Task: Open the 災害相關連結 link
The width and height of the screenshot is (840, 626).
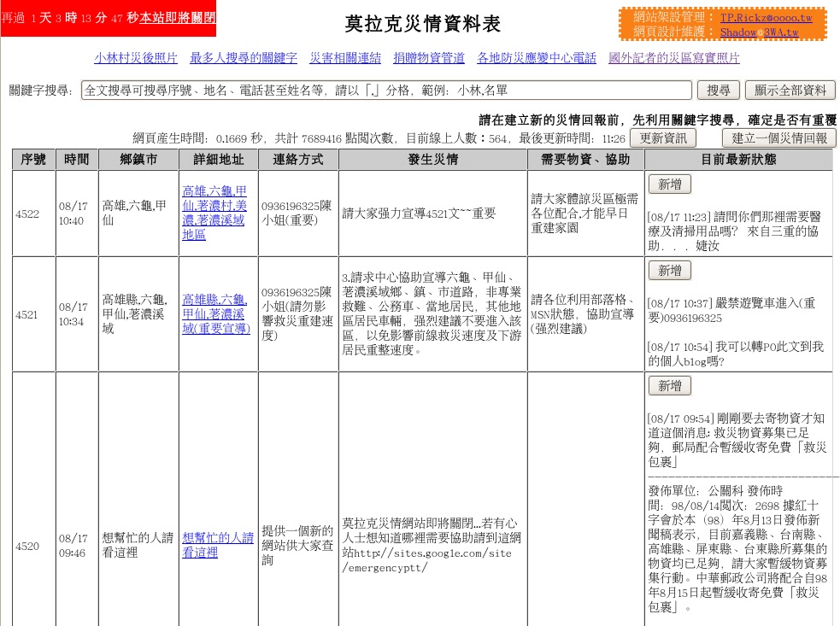Action: pos(345,58)
